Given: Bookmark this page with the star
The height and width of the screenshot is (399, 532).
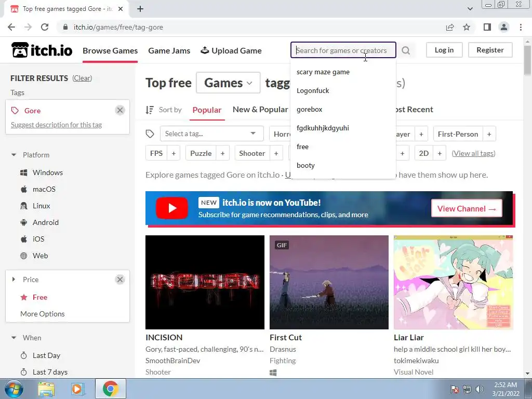Looking at the screenshot, I should coord(467,27).
